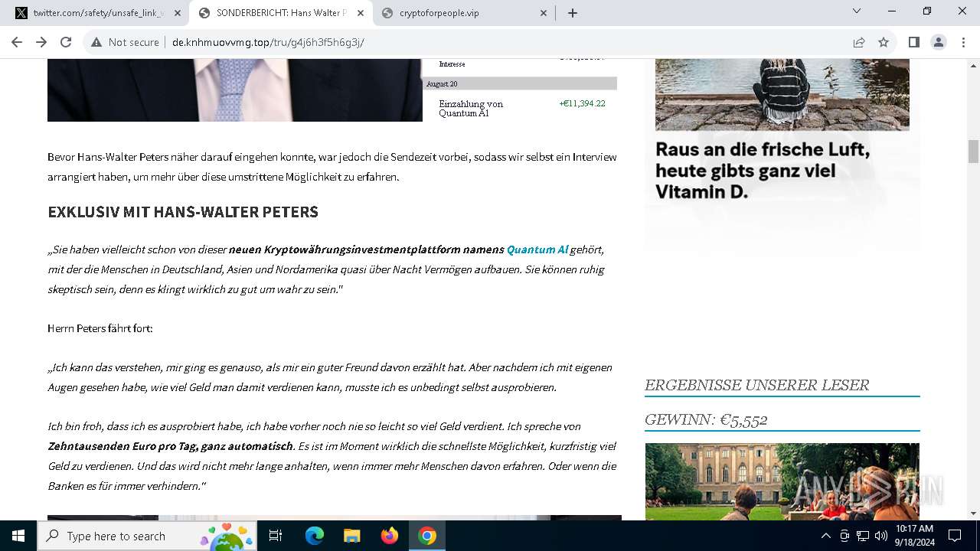The image size is (980, 551).
Task: Click the Herrn Peters fährt fort text
Action: coord(100,328)
